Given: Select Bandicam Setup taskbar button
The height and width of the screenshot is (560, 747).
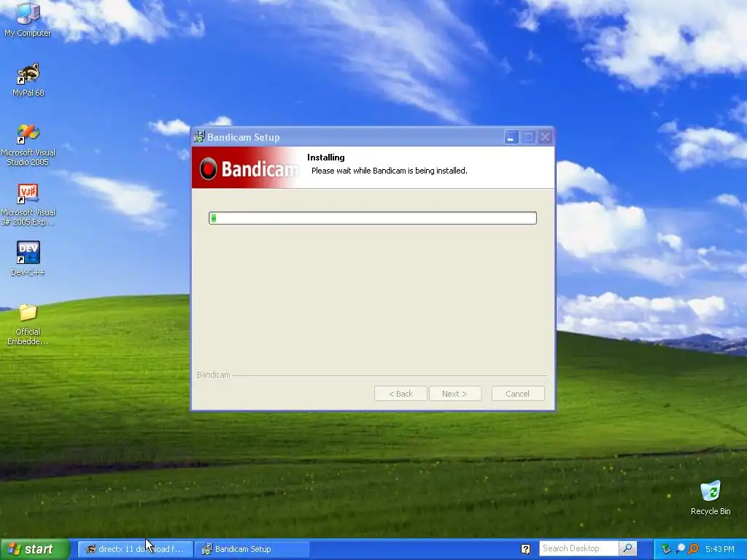Looking at the screenshot, I should [x=252, y=549].
